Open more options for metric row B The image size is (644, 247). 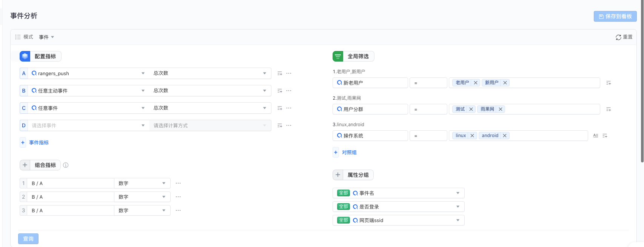pos(289,91)
